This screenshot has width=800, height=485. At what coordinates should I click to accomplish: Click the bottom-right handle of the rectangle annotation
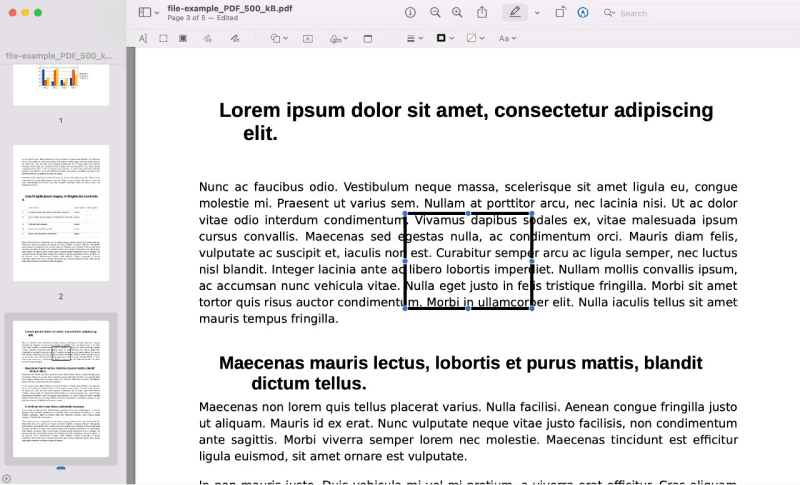(x=532, y=308)
